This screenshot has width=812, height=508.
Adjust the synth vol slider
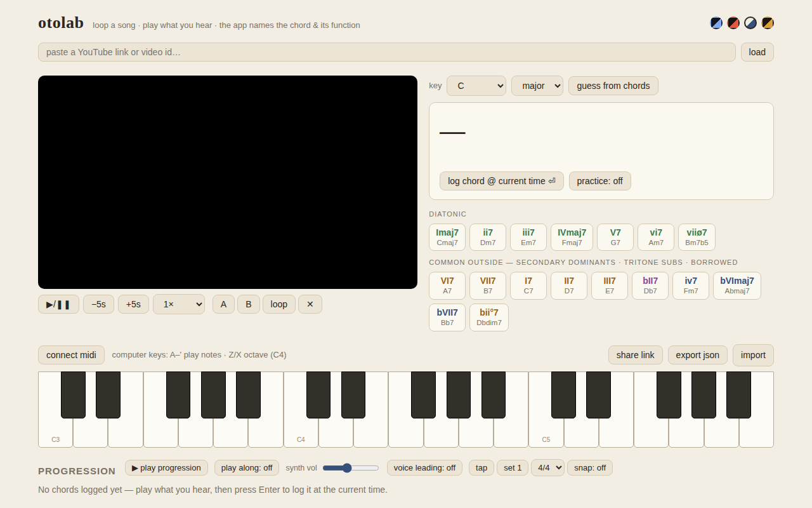tap(351, 468)
